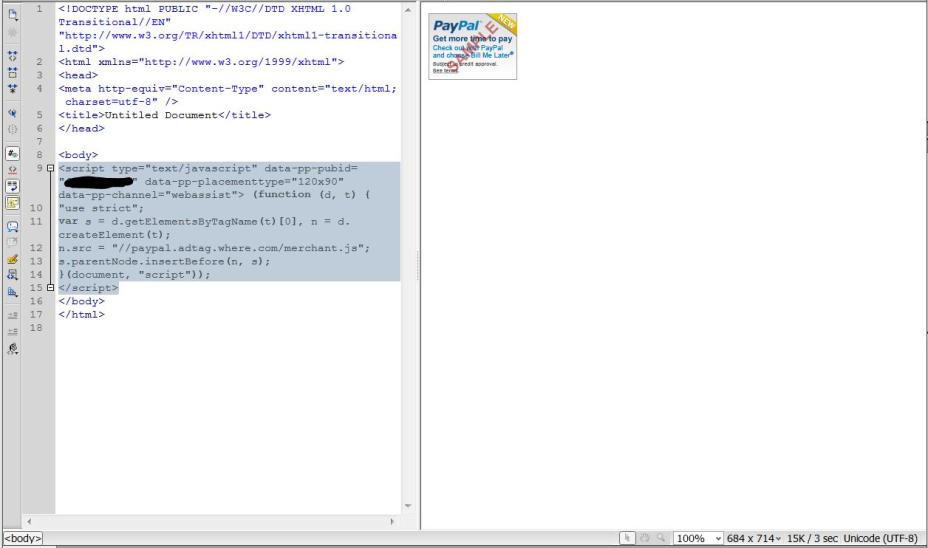Click the Remove Comment icon
Screen dimensions: 928x548
pyautogui.click(x=12, y=243)
